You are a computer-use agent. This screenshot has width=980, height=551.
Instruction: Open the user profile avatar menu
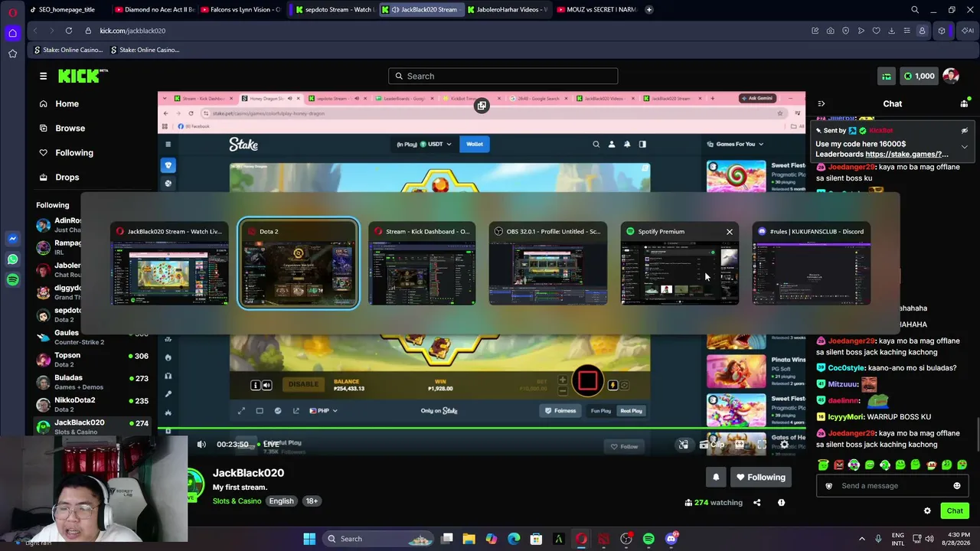coord(951,76)
